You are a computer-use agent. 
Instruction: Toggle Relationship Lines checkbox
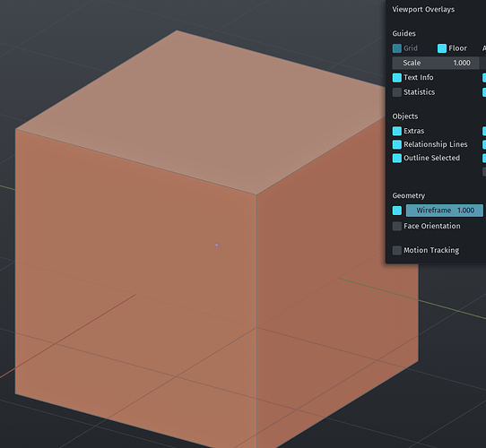pos(396,144)
